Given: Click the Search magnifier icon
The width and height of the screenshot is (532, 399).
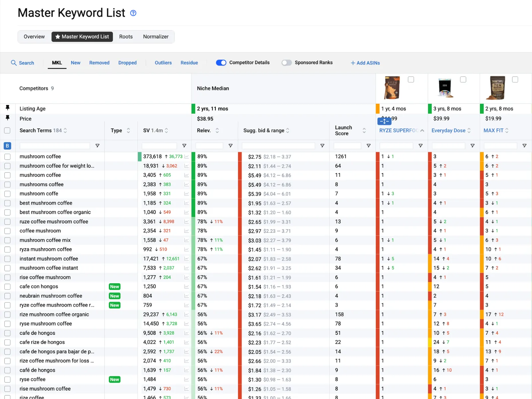Looking at the screenshot, I should click(x=14, y=63).
